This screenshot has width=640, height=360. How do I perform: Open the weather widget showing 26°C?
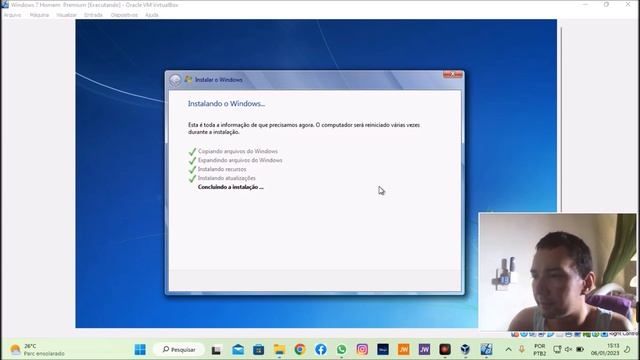38,350
